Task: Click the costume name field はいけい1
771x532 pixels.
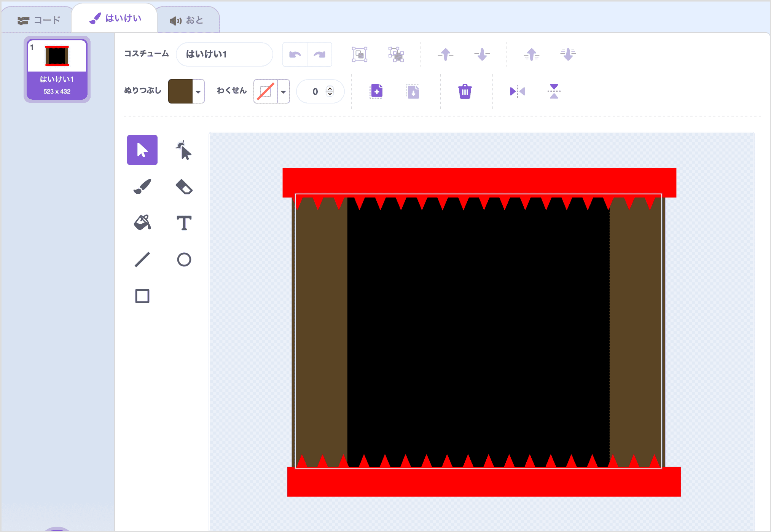Action: click(x=225, y=54)
